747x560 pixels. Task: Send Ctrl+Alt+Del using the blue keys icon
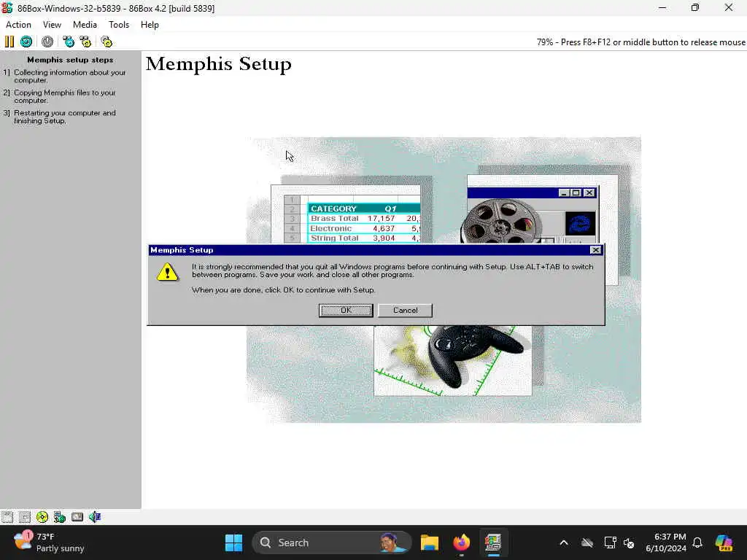(69, 42)
